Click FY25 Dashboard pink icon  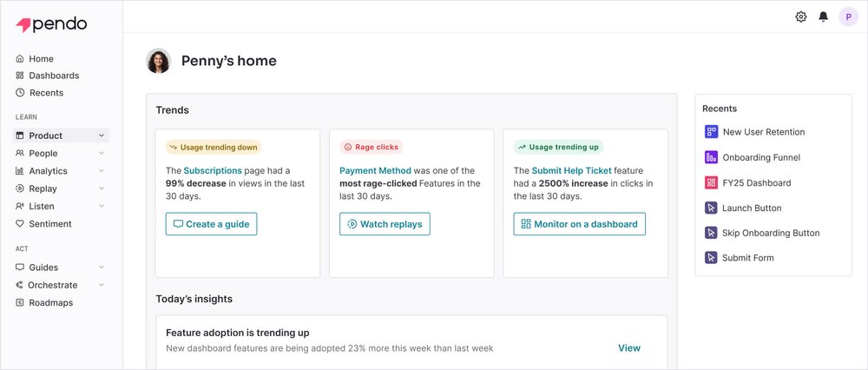pyautogui.click(x=711, y=182)
